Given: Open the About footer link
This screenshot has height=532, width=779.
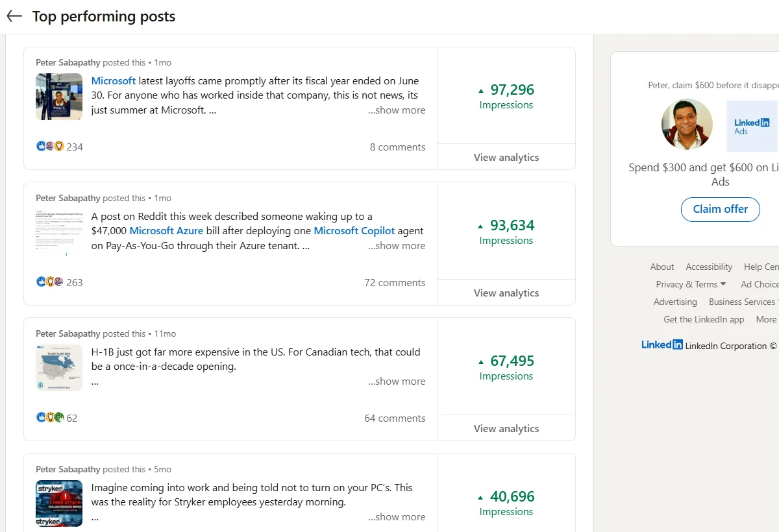Looking at the screenshot, I should 662,267.
